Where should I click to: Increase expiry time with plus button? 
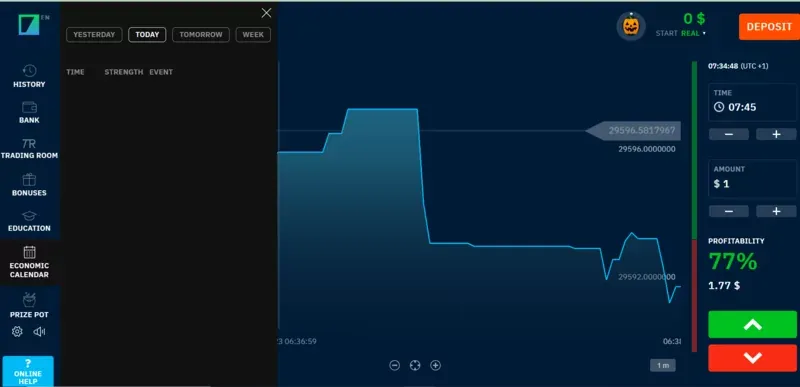tap(776, 134)
